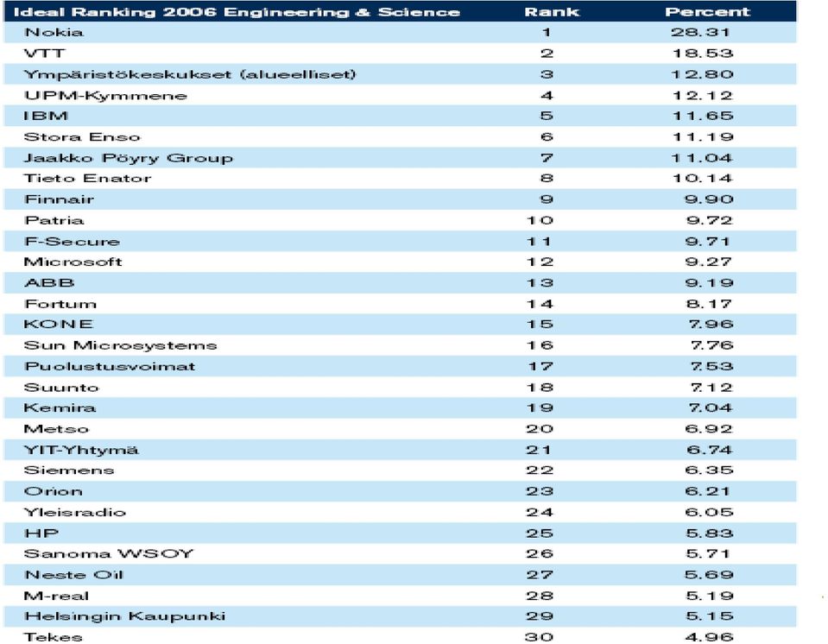The image size is (828, 644).
Task: Click the 7.12 percent value
Action: click(x=711, y=388)
